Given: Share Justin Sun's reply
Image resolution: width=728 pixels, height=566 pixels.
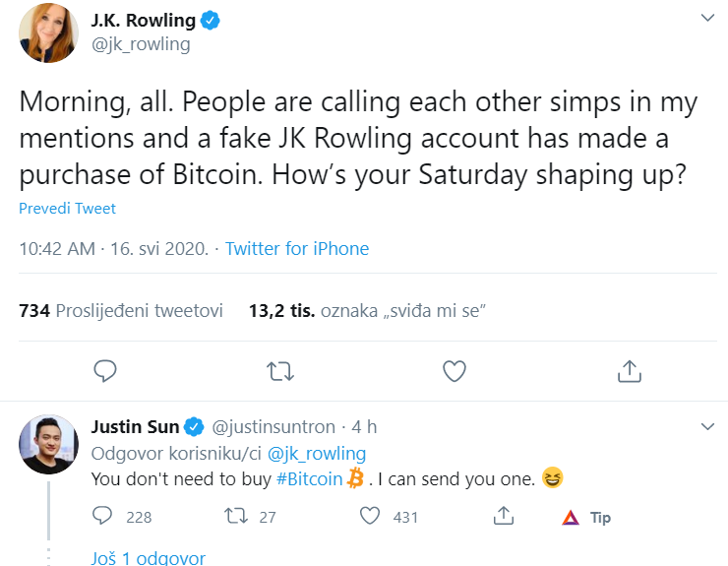Looking at the screenshot, I should point(503,516).
